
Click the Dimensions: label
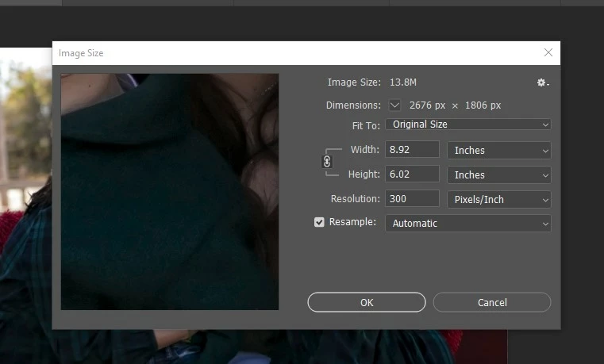click(353, 105)
